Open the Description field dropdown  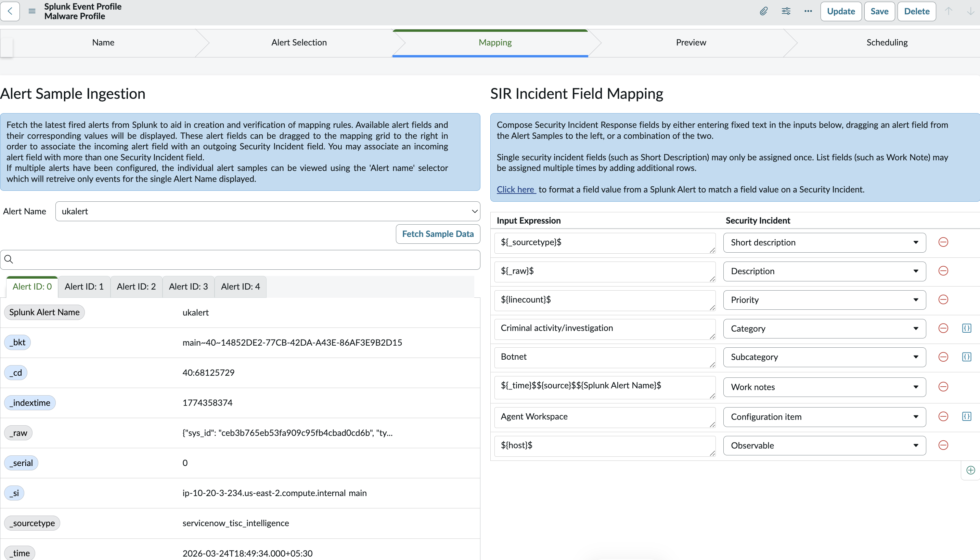point(824,271)
